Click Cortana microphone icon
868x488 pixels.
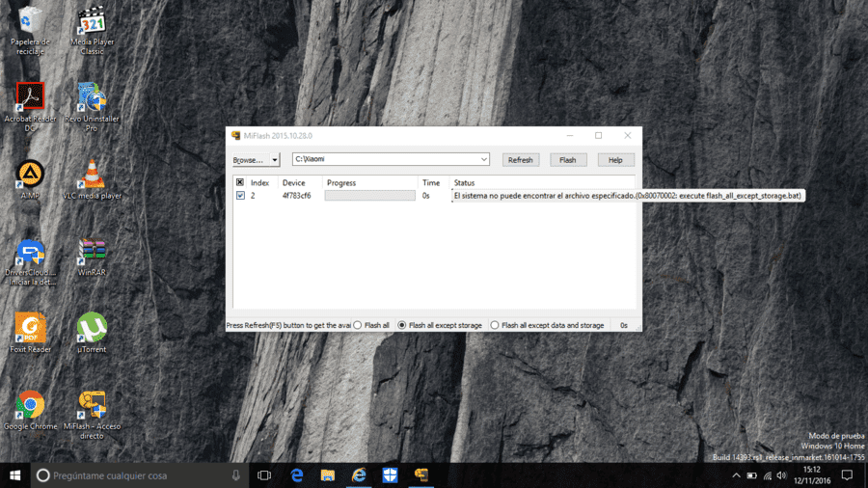coord(236,475)
